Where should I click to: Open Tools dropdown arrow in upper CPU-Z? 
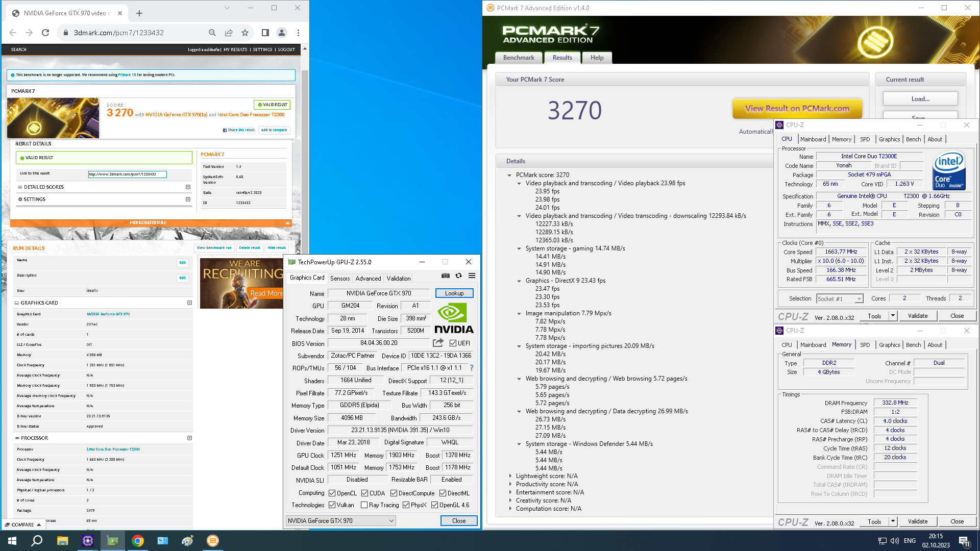point(893,316)
